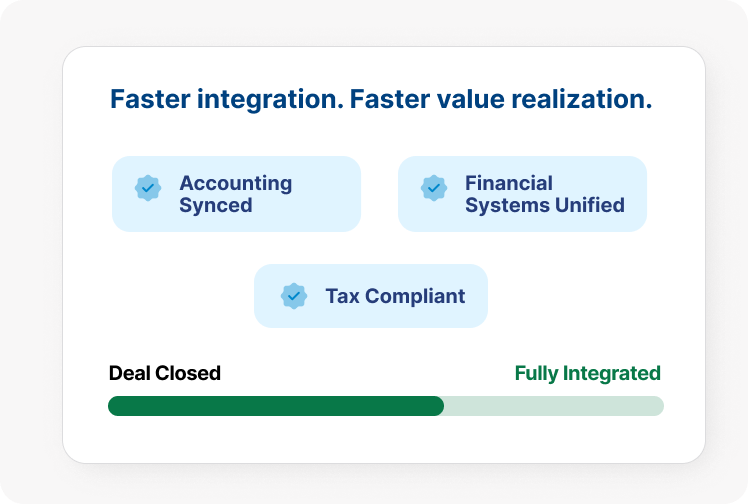This screenshot has width=748, height=504.
Task: Click the green 'Fully Integrated' label
Action: coord(587,373)
